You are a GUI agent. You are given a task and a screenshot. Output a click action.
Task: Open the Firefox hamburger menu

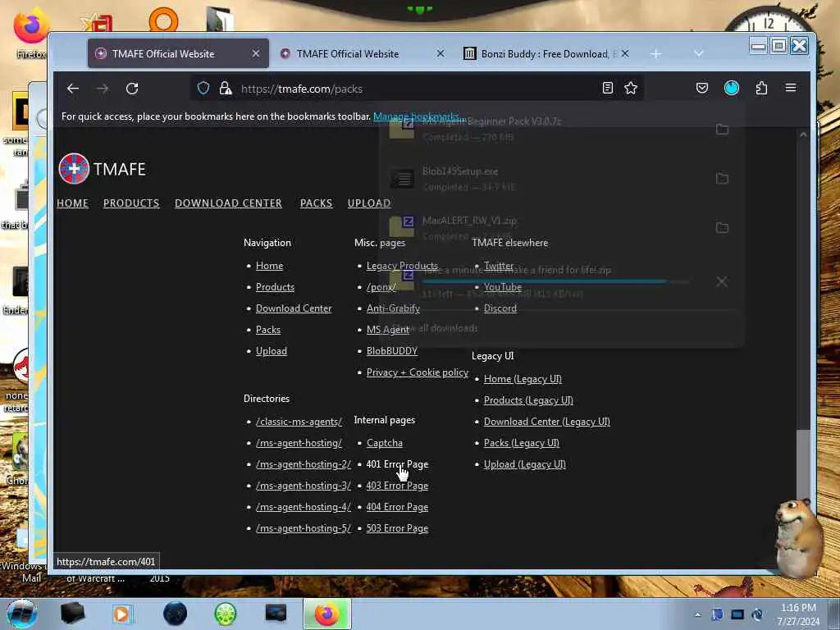click(x=791, y=88)
